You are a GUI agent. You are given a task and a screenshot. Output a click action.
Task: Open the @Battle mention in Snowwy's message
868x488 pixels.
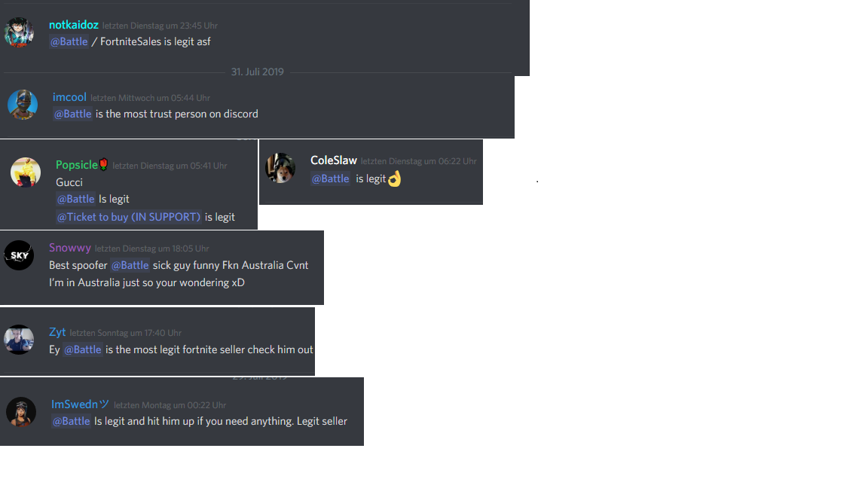tap(130, 265)
